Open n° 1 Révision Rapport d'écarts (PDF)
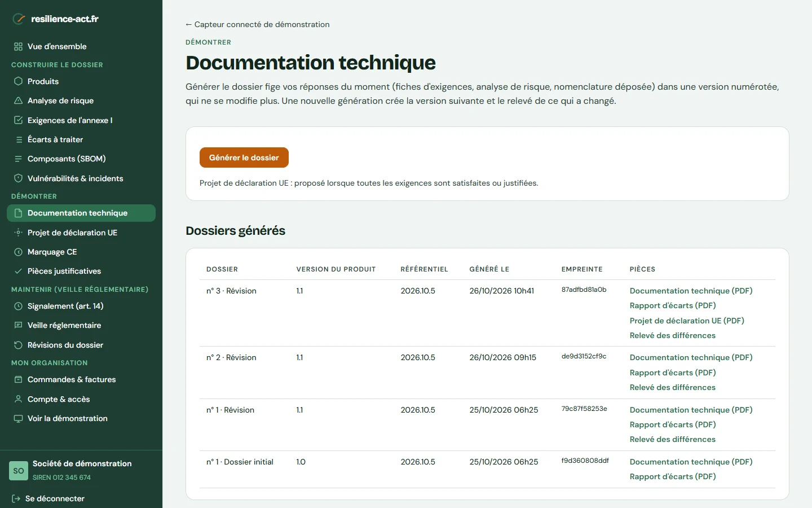The image size is (812, 508). (x=673, y=424)
